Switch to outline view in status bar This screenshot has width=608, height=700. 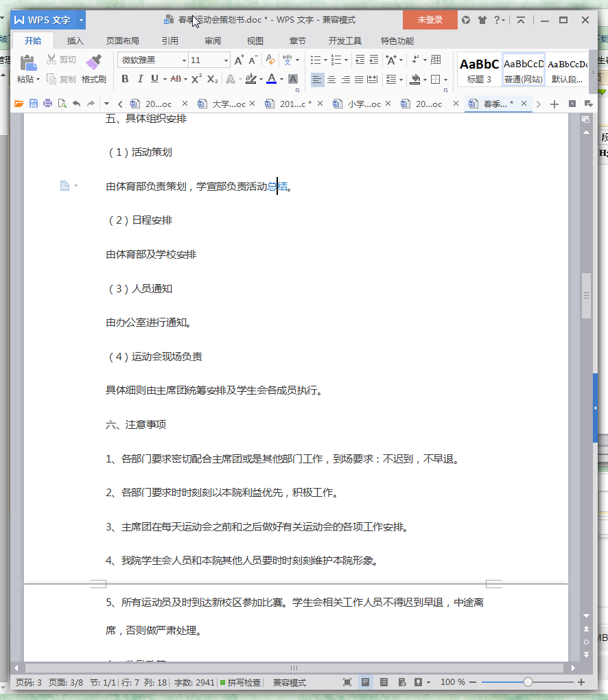tap(384, 682)
